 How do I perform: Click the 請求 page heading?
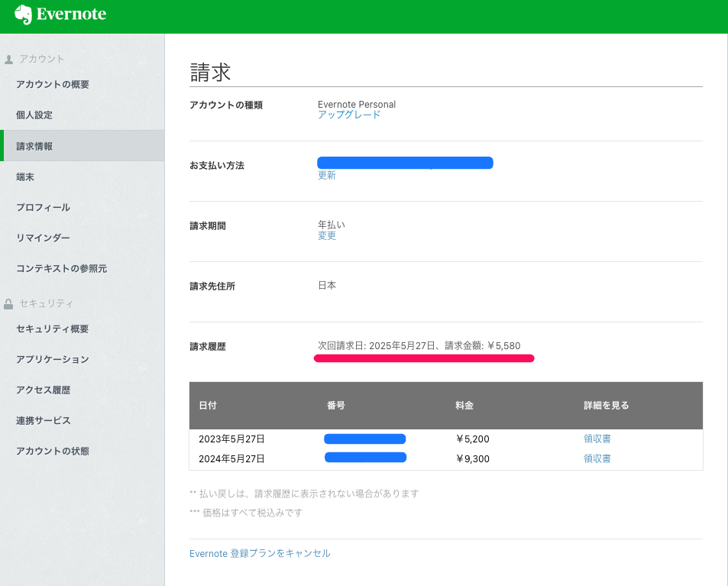point(210,73)
